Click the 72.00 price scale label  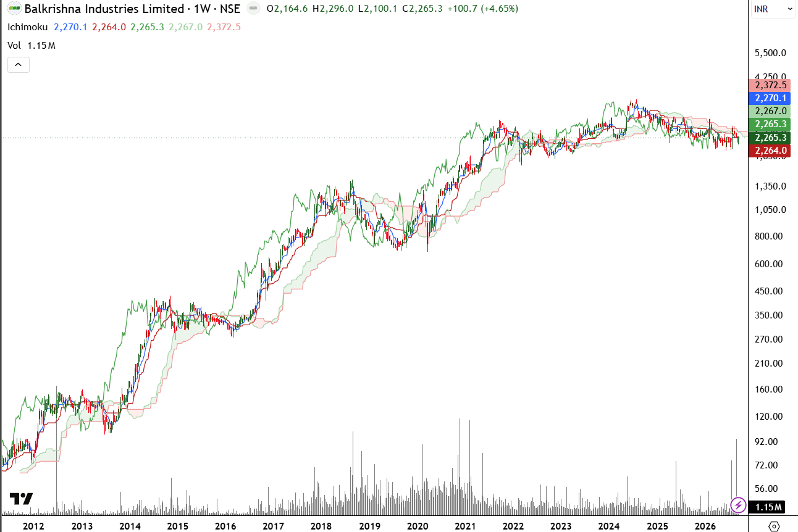(x=766, y=465)
